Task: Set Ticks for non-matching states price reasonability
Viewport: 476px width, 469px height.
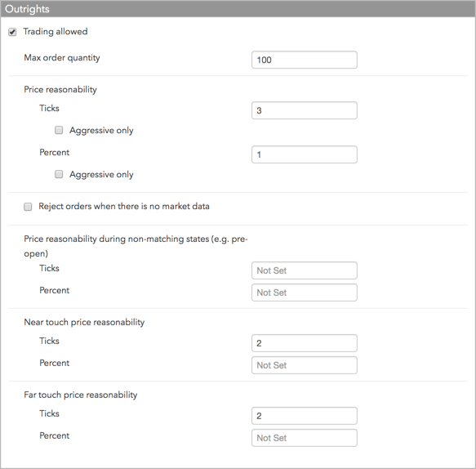Action: point(305,270)
